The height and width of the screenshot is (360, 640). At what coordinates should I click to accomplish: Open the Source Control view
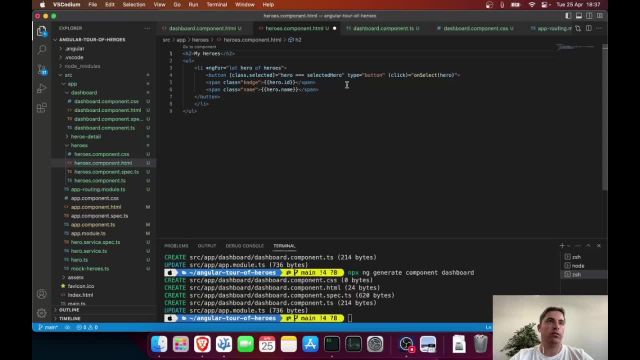coord(42,69)
